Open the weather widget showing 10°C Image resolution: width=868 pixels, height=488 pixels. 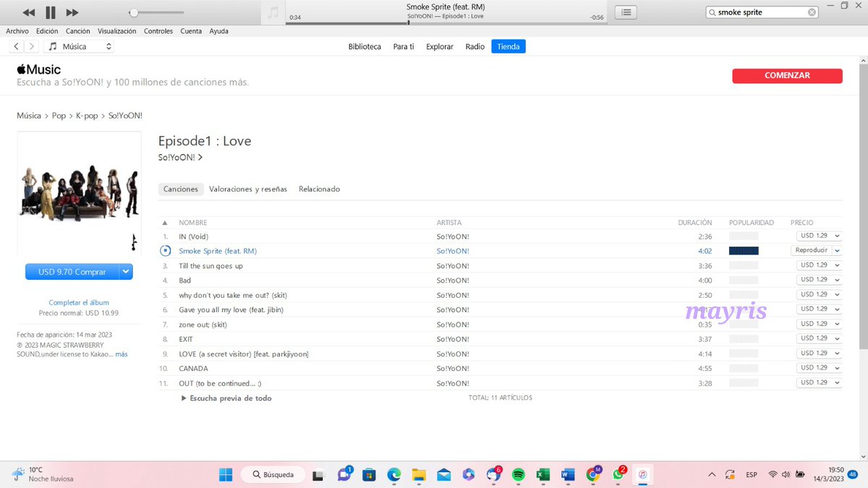coord(43,474)
